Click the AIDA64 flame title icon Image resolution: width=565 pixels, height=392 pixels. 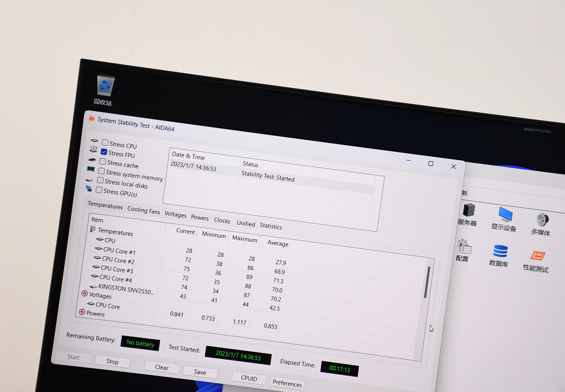[x=92, y=118]
